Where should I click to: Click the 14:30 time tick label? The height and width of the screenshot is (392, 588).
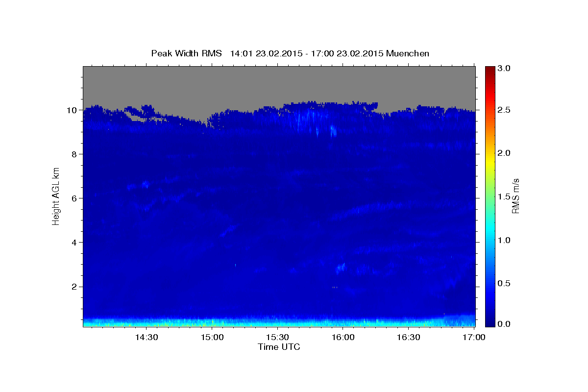tap(147, 337)
